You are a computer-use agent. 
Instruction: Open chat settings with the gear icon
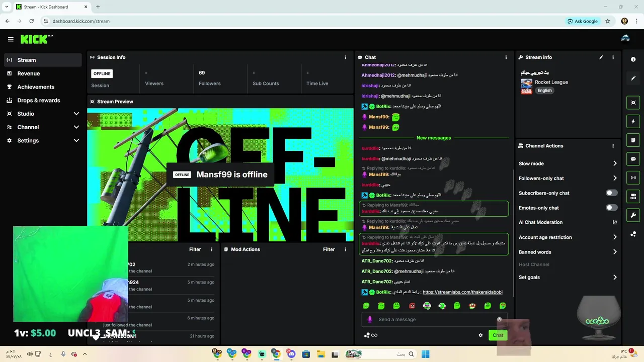[480, 335]
